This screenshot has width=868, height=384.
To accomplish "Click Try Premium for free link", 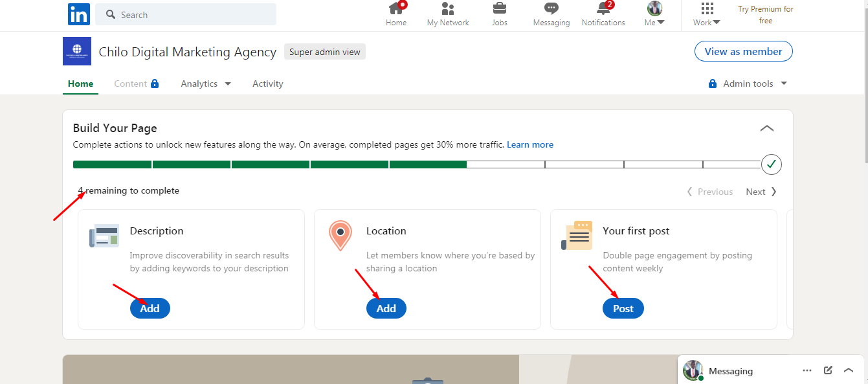I will 766,15.
